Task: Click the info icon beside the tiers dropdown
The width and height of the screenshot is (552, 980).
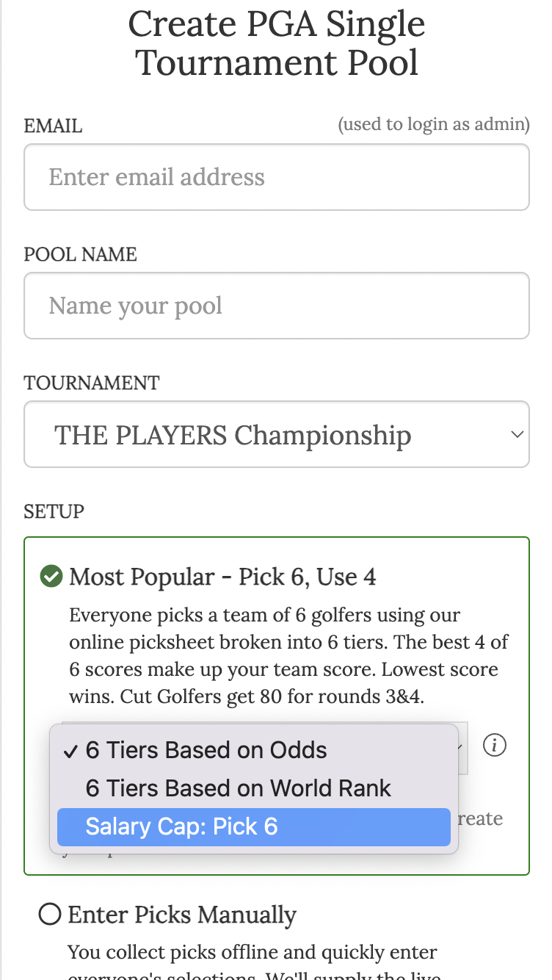Action: pos(495,745)
